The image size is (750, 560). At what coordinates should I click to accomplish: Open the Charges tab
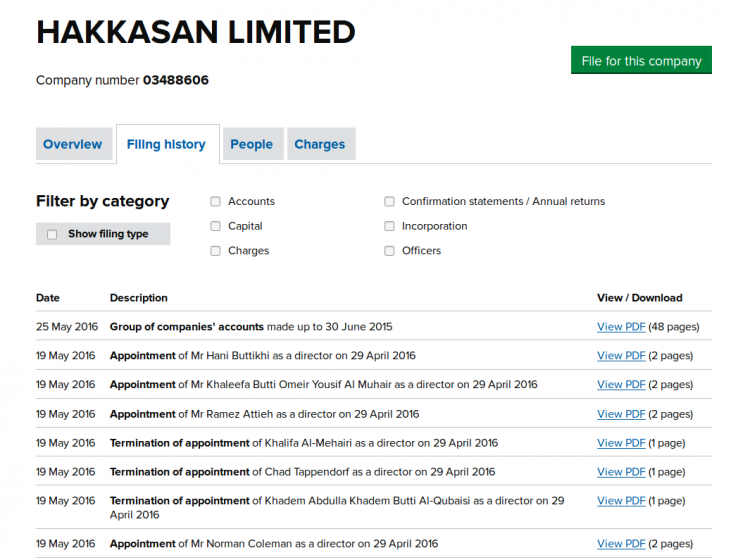(x=321, y=144)
